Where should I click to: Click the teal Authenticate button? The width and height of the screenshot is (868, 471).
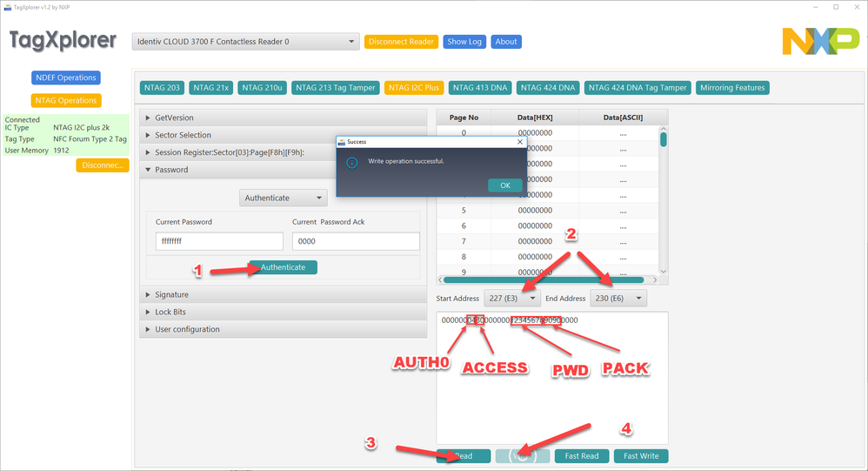tap(283, 267)
